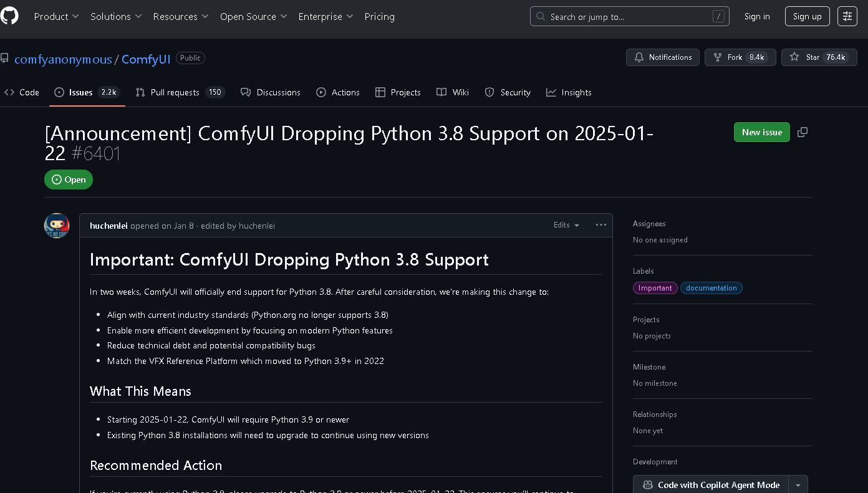868x493 pixels.
Task: Go to the Discussions tab
Action: pos(271,92)
